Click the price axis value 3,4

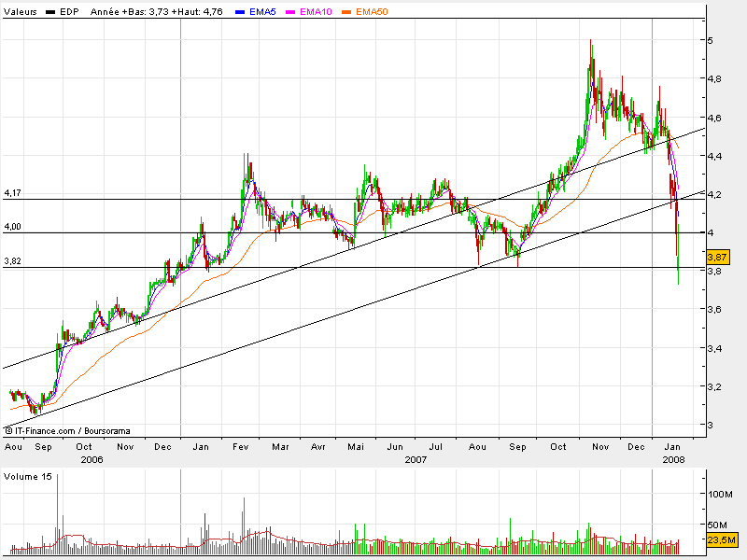(x=714, y=348)
